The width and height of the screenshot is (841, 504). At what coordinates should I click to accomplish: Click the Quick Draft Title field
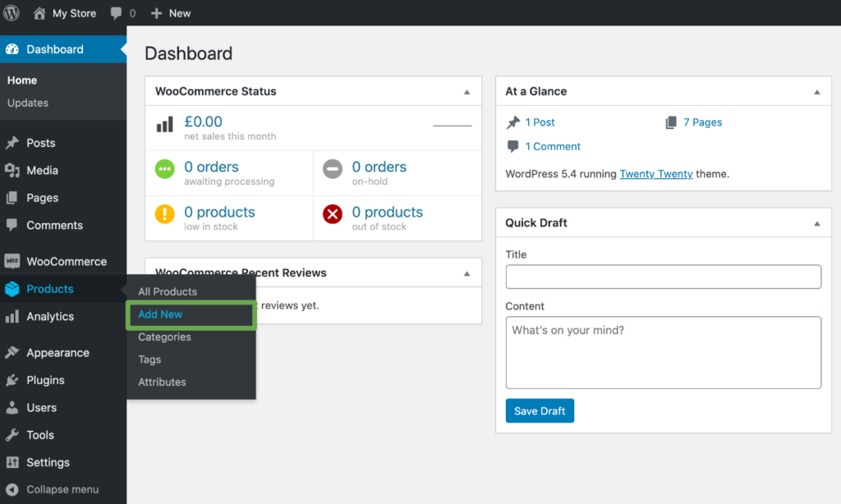point(662,277)
